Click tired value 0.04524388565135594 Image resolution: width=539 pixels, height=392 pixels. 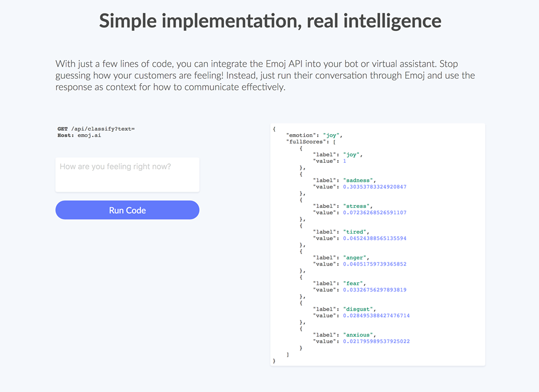pyautogui.click(x=374, y=239)
